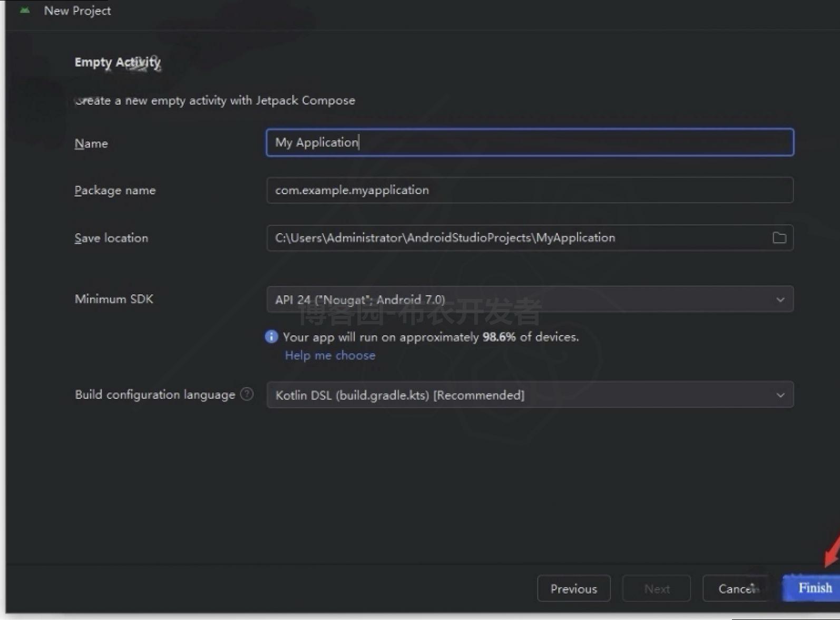The width and height of the screenshot is (840, 620).
Task: Click the Minimum SDK label
Action: pyautogui.click(x=114, y=299)
